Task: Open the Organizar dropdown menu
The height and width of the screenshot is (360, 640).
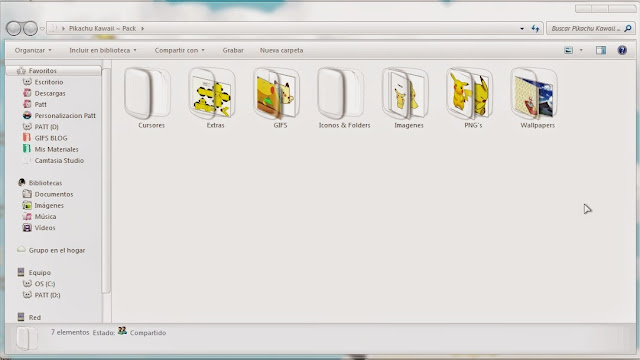Action: click(33, 50)
